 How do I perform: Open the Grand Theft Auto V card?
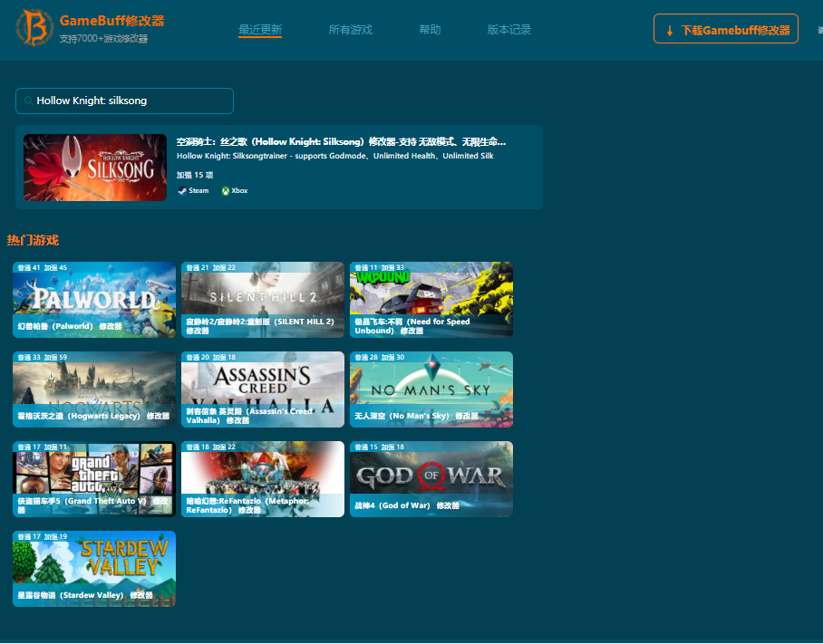point(94,479)
